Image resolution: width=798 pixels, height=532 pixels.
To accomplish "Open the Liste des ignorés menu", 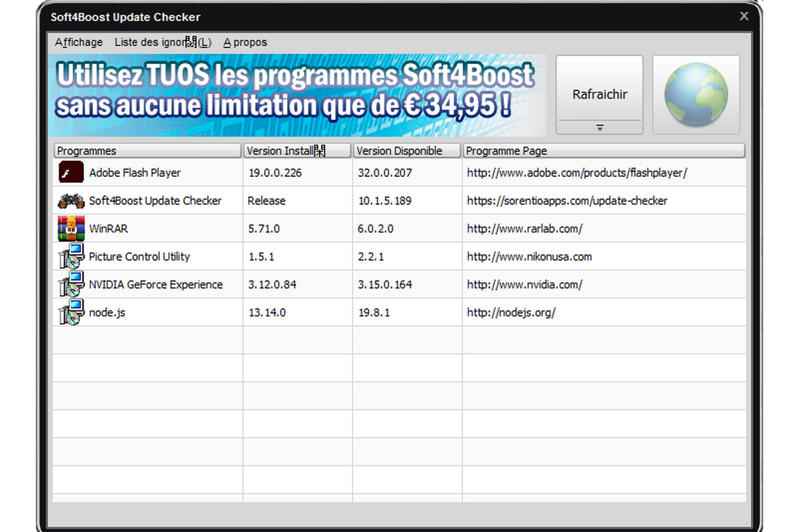I will click(x=163, y=42).
